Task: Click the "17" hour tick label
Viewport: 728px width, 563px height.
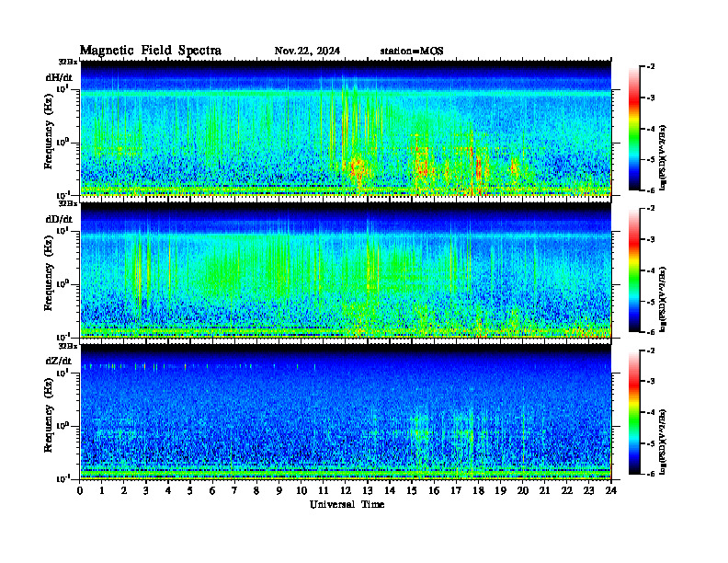Action: click(456, 490)
